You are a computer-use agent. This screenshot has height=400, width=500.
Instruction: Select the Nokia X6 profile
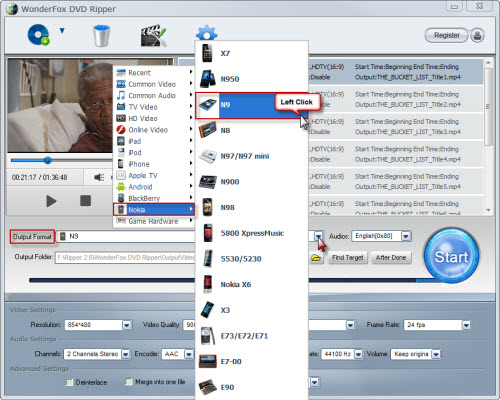click(251, 284)
